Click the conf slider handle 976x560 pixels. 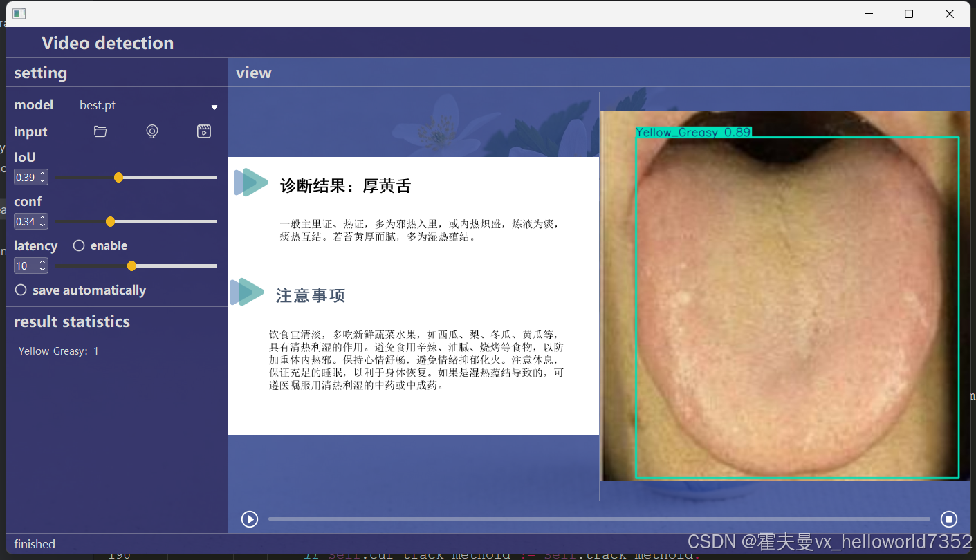[x=110, y=221]
